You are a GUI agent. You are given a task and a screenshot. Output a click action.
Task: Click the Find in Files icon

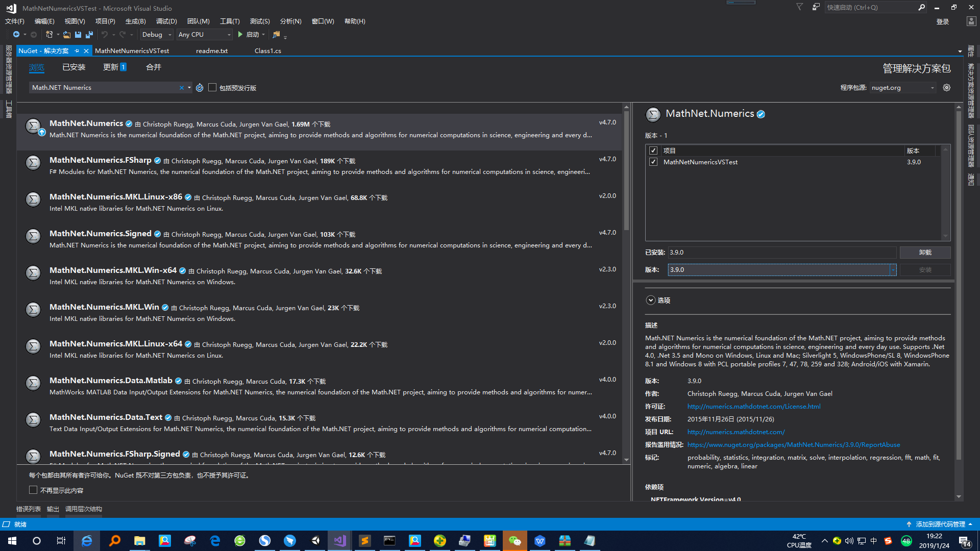(x=276, y=35)
